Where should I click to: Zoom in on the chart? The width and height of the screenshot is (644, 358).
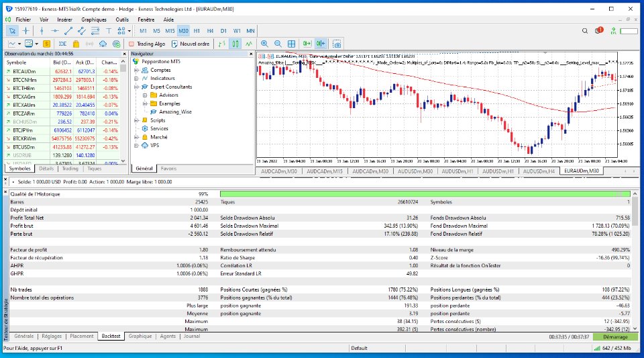[x=264, y=44]
